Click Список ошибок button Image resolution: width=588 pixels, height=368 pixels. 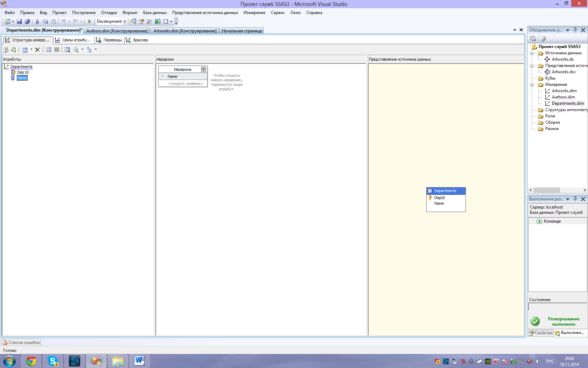click(21, 342)
